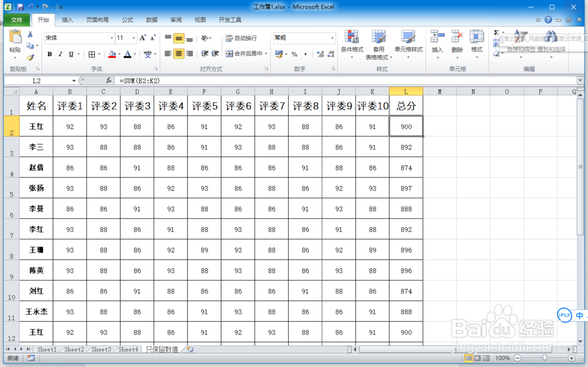Click the Increase Indent icon
588x367 pixels.
pos(215,54)
